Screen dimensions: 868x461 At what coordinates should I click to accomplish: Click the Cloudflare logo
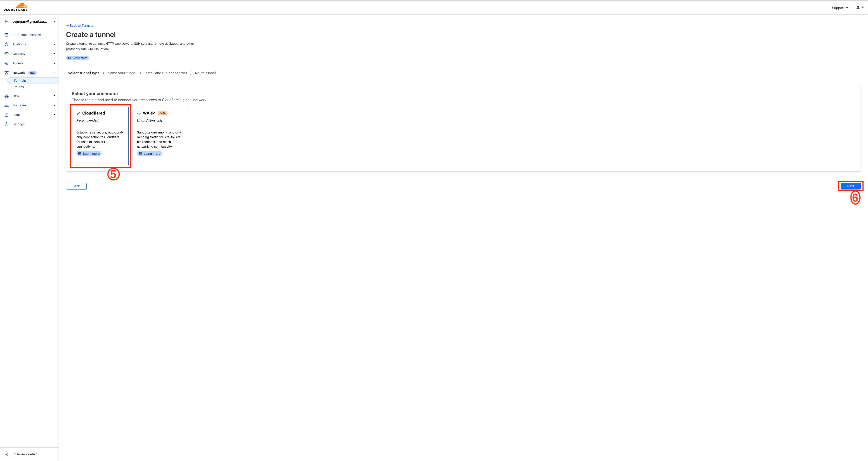16,7
